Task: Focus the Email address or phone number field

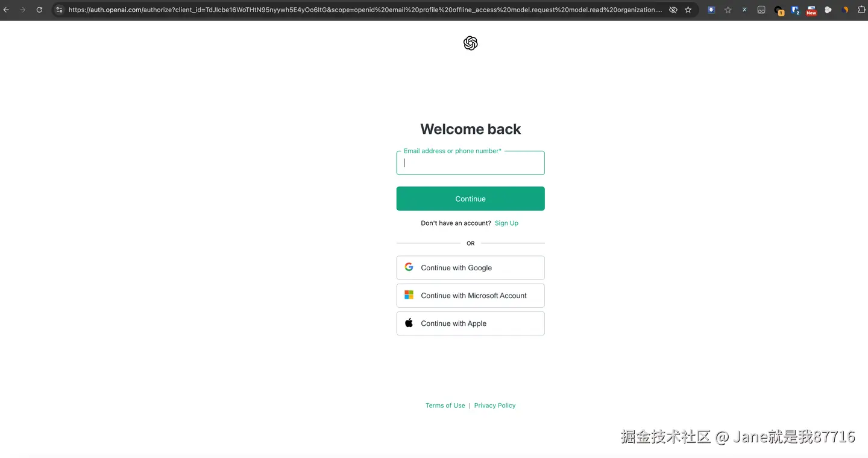Action: click(470, 163)
